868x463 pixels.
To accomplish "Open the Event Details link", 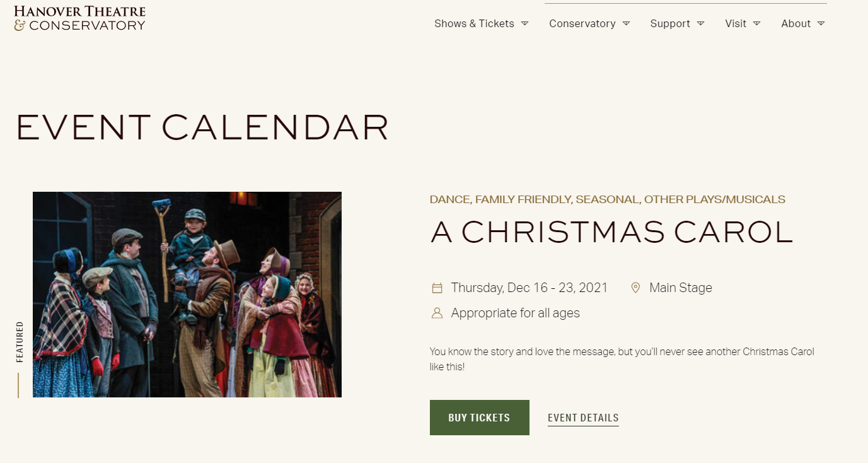I will [x=583, y=418].
